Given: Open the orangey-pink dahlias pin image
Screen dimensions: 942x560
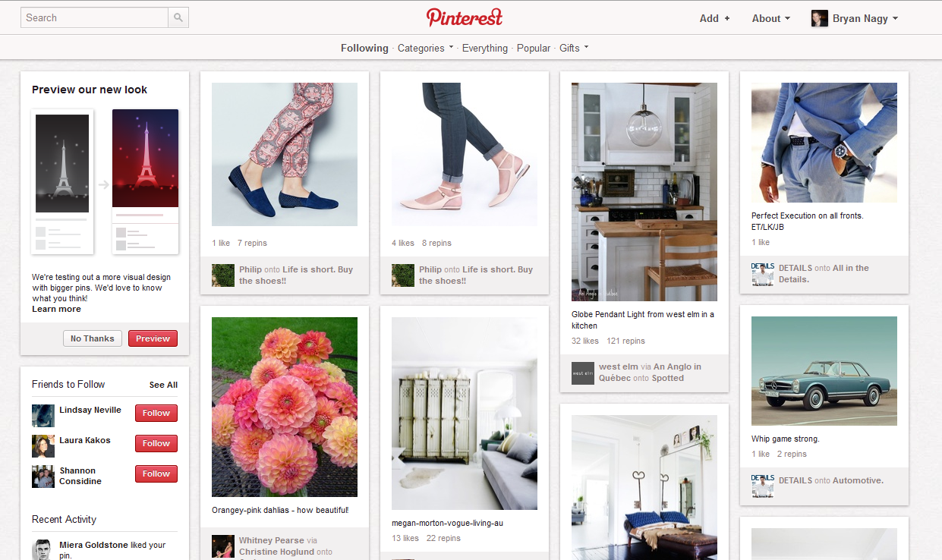Looking at the screenshot, I should pyautogui.click(x=285, y=407).
